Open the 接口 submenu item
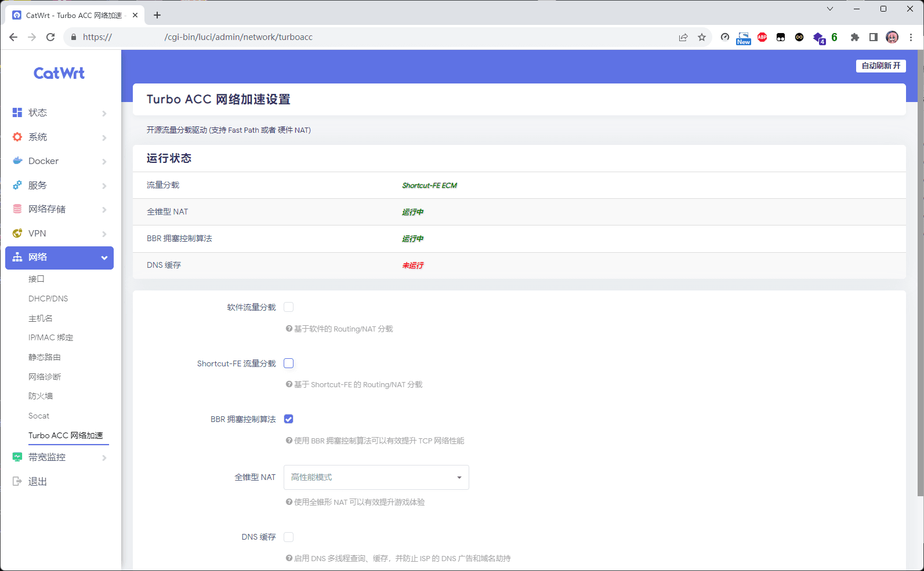This screenshot has width=924, height=571. 37,279
